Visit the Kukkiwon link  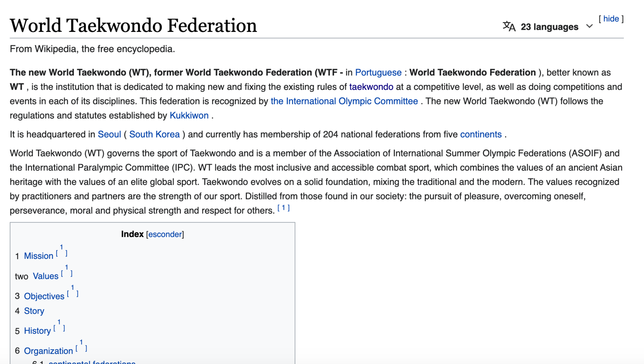189,116
